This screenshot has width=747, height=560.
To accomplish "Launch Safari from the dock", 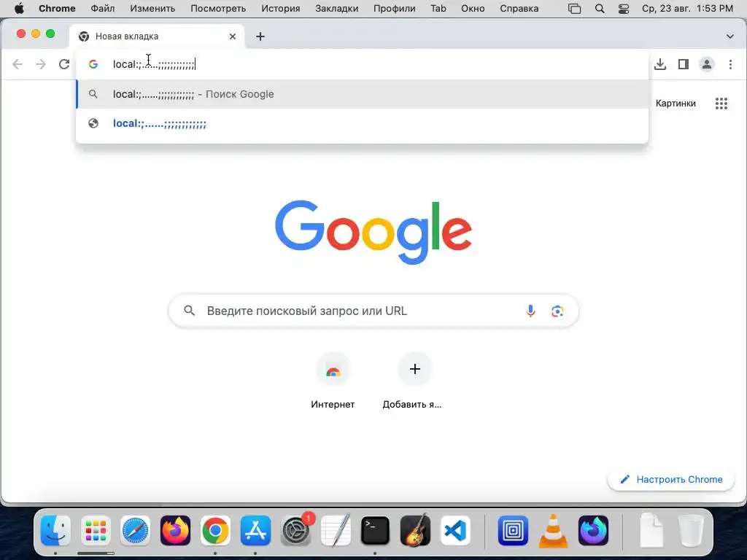I will 135,531.
